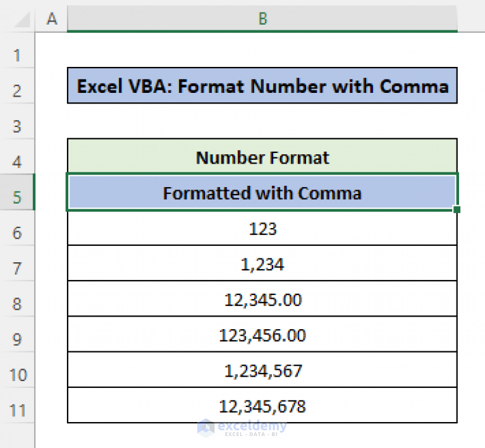Select row 6 header

17,228
